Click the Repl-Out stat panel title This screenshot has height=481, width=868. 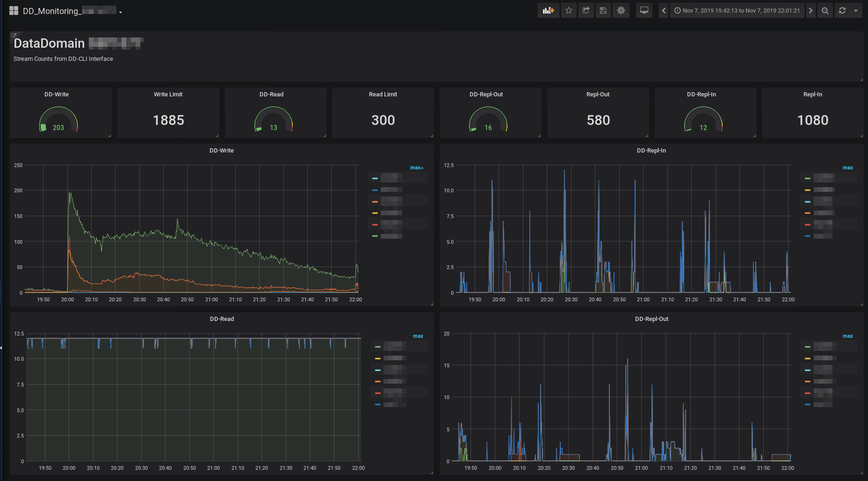coord(598,95)
